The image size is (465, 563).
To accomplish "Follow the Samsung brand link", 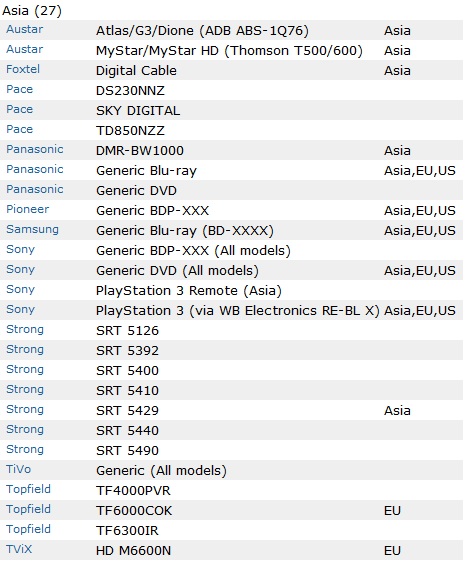I will (32, 229).
